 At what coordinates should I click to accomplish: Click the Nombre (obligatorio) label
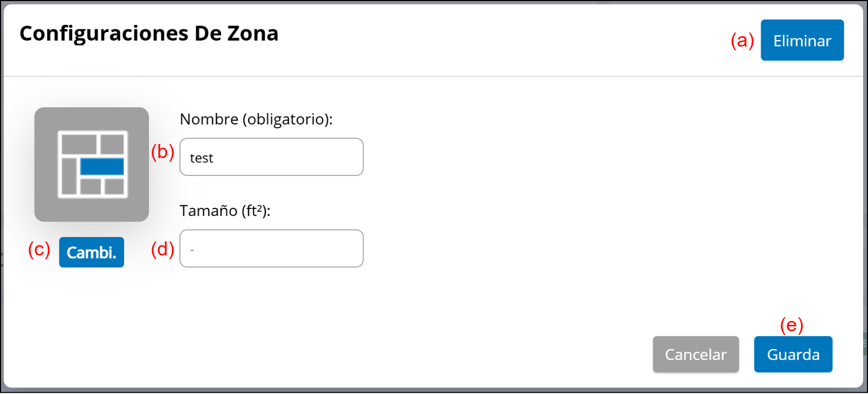pos(256,119)
